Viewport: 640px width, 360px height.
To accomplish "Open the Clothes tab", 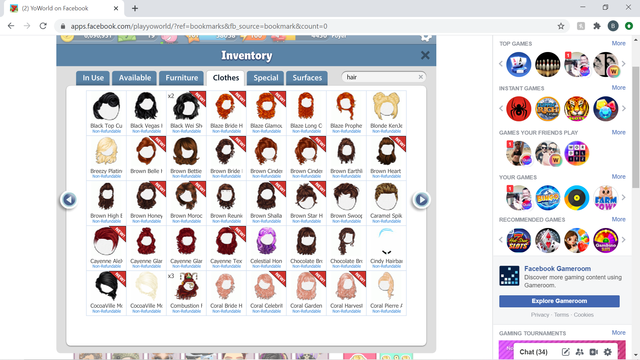I will pos(226,78).
